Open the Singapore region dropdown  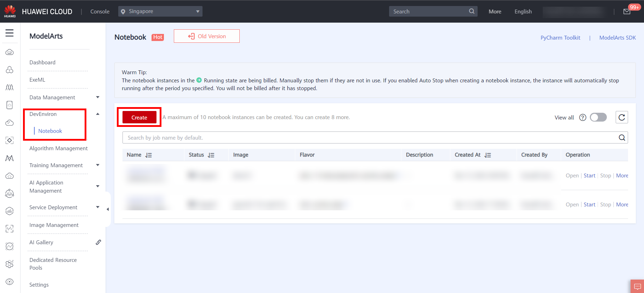[x=160, y=11]
